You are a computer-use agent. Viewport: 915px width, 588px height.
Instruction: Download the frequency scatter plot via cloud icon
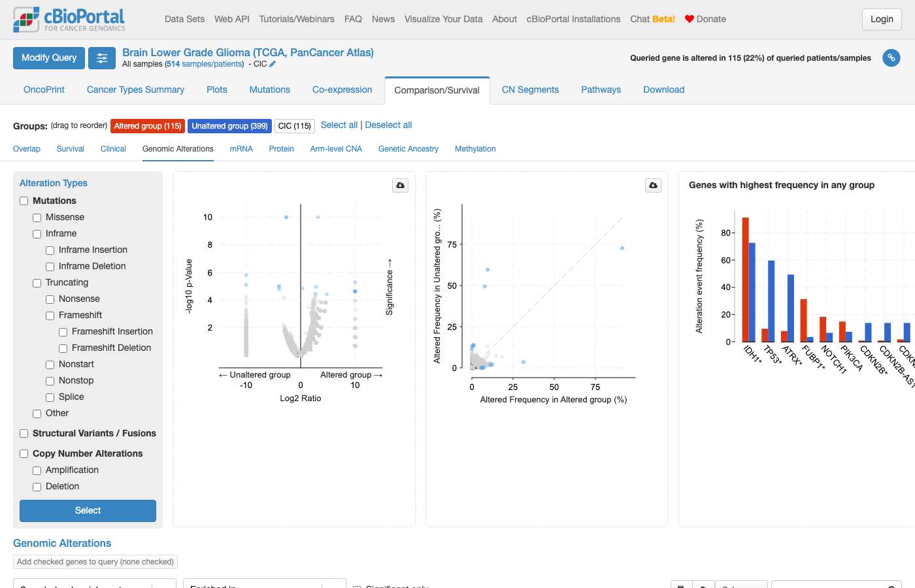[654, 186]
